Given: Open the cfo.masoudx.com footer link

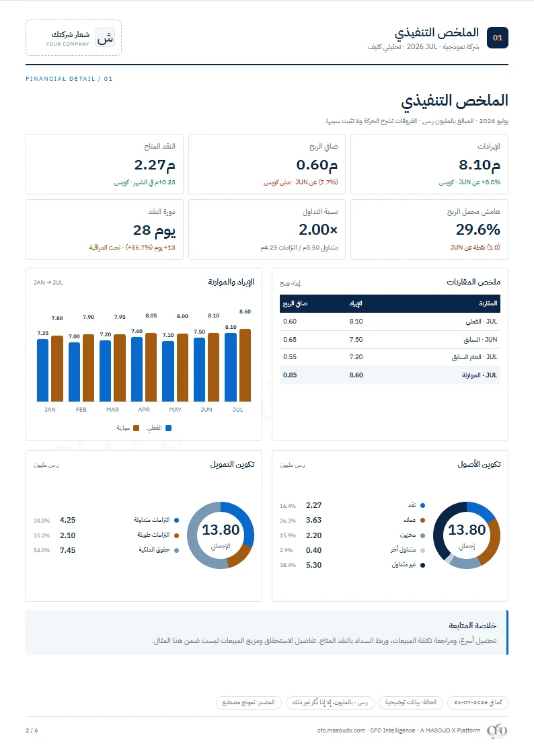Looking at the screenshot, I should coord(341,730).
